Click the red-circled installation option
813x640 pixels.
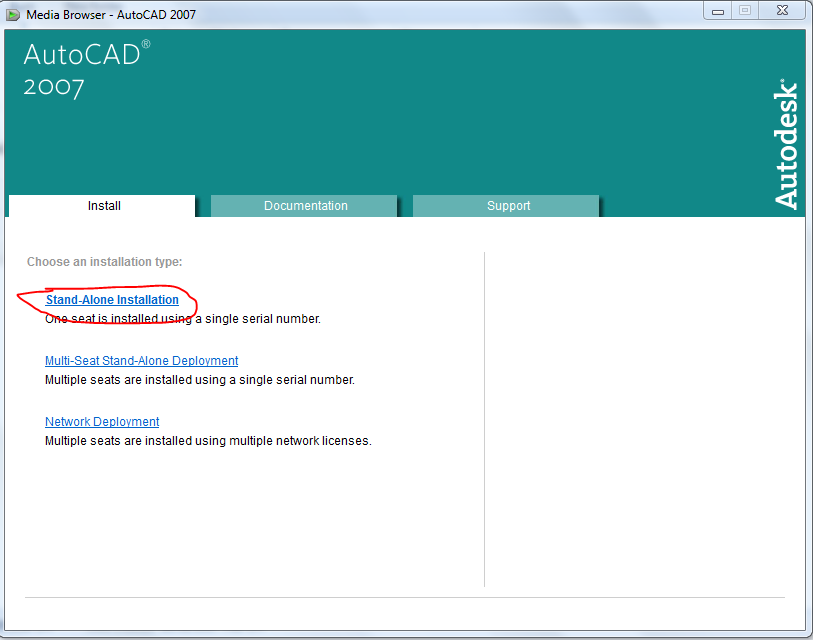point(113,300)
